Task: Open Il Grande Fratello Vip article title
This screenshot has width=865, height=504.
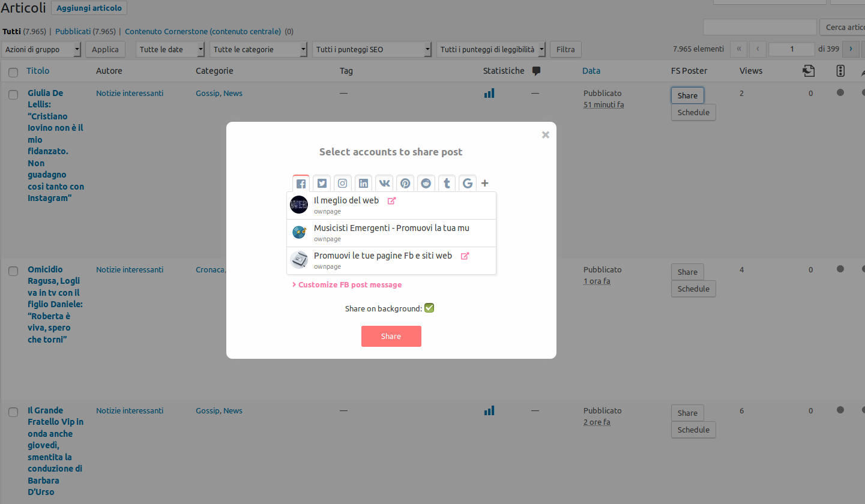Action: pyautogui.click(x=55, y=451)
